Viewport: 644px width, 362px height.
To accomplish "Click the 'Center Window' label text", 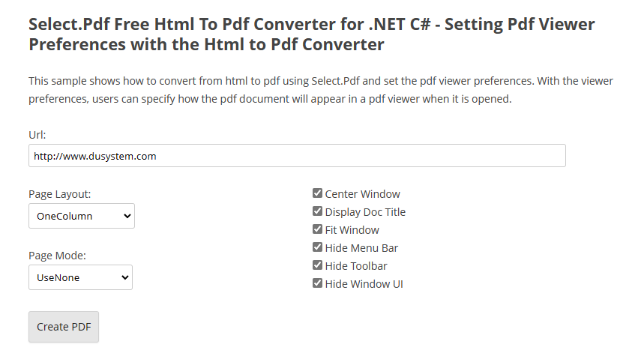I will 362,194.
